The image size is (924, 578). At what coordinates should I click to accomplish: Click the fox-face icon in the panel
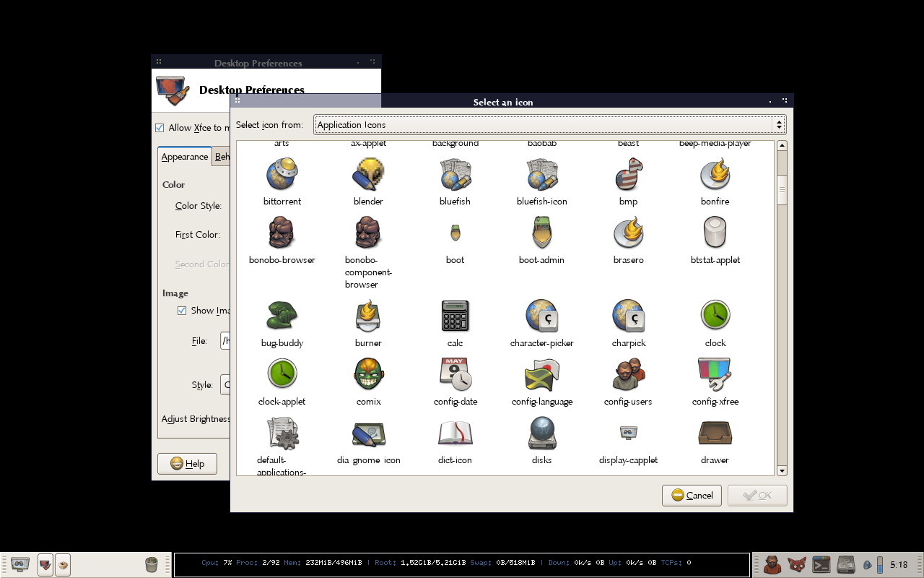coord(796,564)
